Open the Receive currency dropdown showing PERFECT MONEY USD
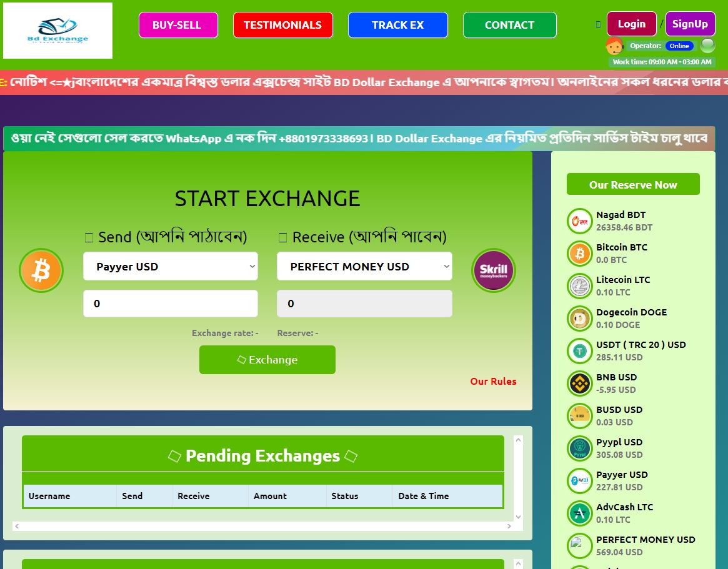728x569 pixels. pos(364,267)
